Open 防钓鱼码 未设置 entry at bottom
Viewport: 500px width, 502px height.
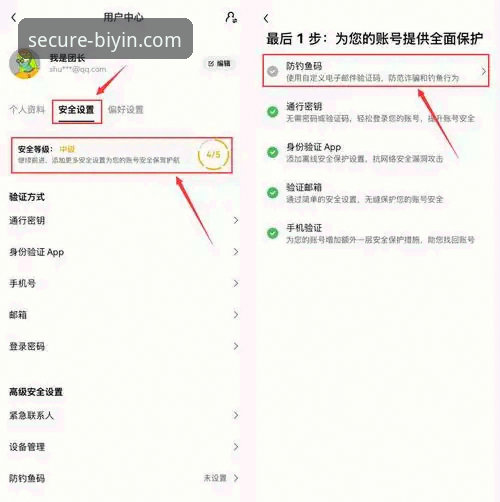pos(124,478)
